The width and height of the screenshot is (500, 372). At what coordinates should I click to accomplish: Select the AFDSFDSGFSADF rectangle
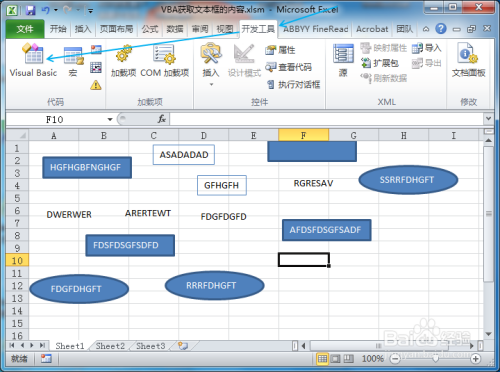[x=327, y=230]
